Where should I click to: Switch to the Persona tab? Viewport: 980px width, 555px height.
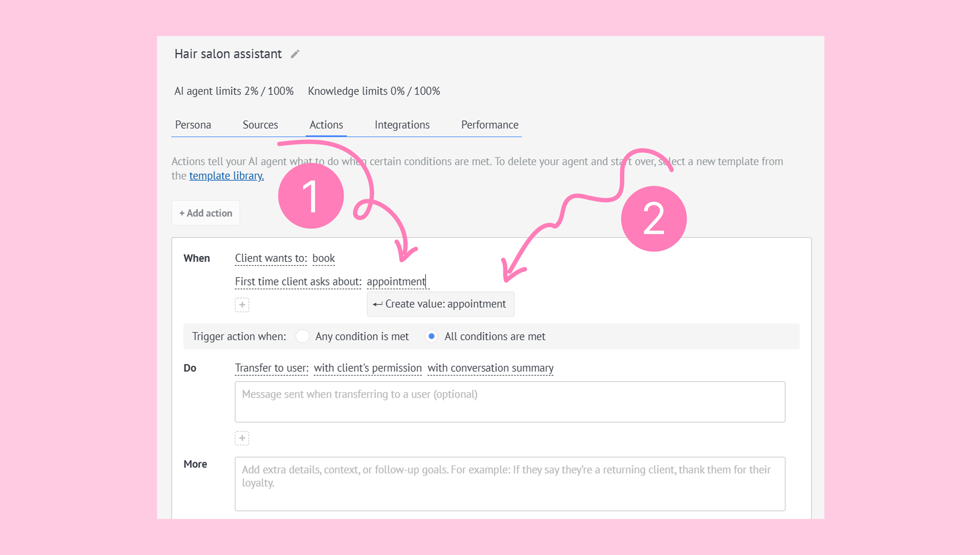(193, 125)
